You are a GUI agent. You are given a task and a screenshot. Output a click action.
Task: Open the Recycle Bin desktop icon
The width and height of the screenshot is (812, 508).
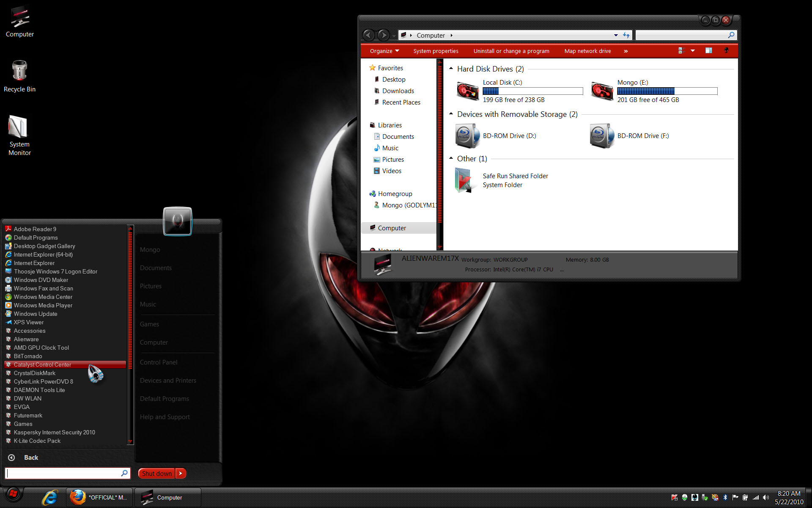click(19, 76)
